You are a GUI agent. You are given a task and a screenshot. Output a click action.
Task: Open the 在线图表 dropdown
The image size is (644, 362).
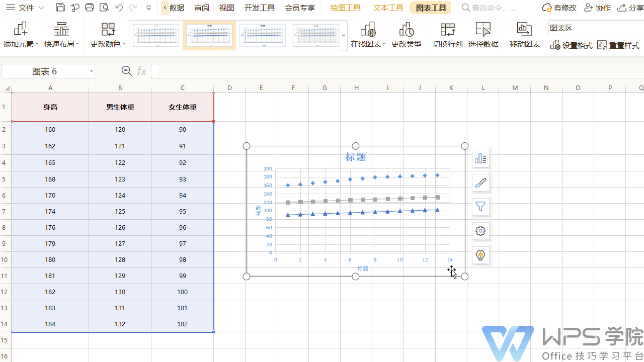pos(368,35)
